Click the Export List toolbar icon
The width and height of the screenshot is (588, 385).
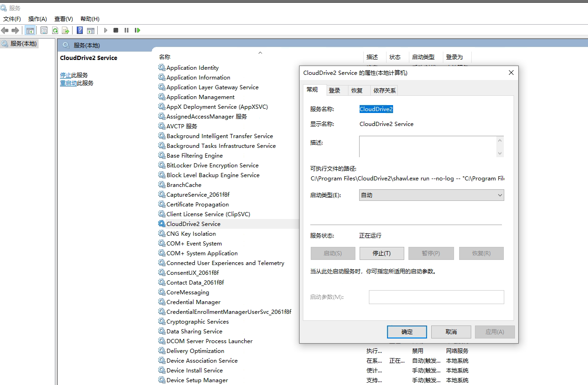(x=66, y=30)
